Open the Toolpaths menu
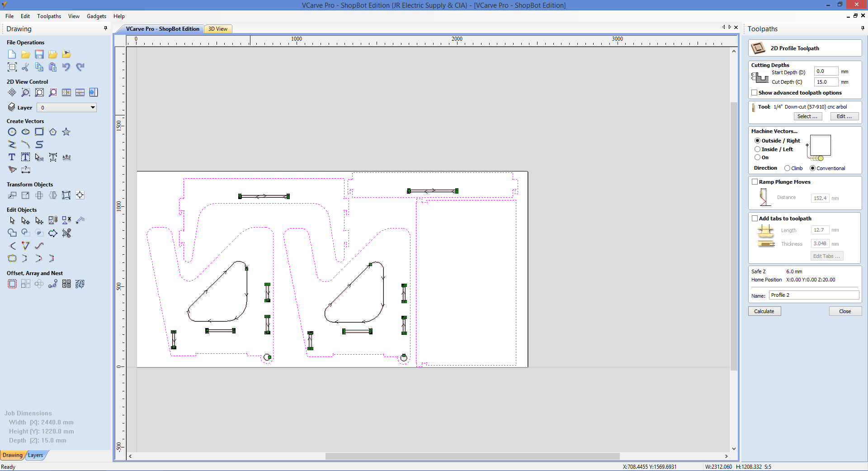This screenshot has height=471, width=868. click(49, 16)
